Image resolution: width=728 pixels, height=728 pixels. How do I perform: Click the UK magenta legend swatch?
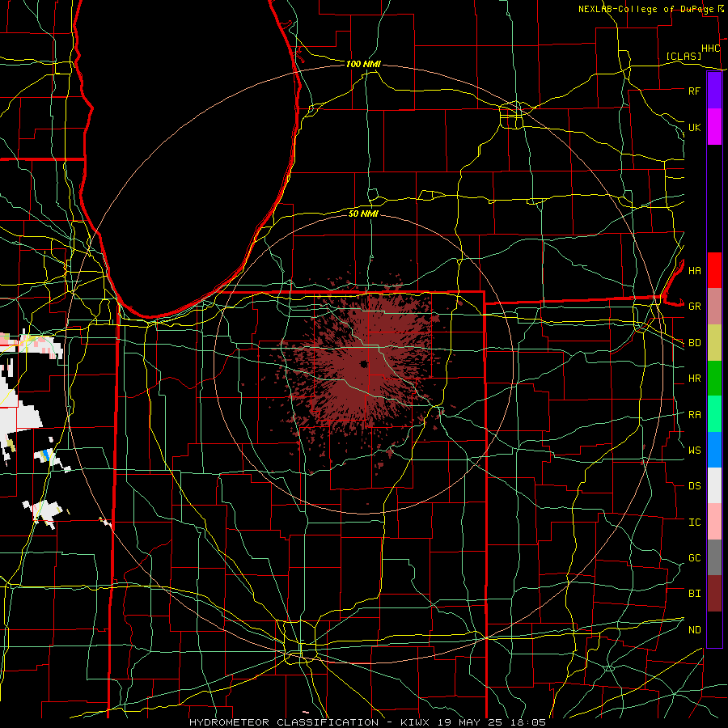(x=714, y=127)
